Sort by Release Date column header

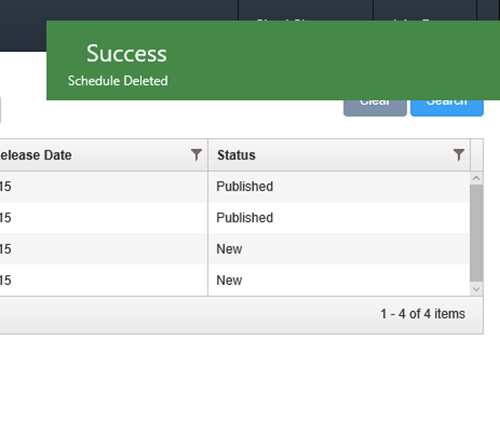pos(35,155)
